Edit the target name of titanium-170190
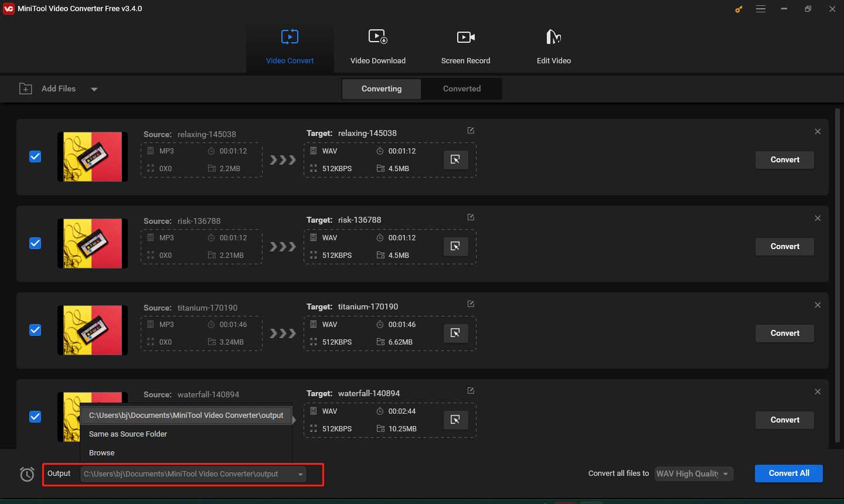Screen dimensions: 844x504 coord(471,304)
